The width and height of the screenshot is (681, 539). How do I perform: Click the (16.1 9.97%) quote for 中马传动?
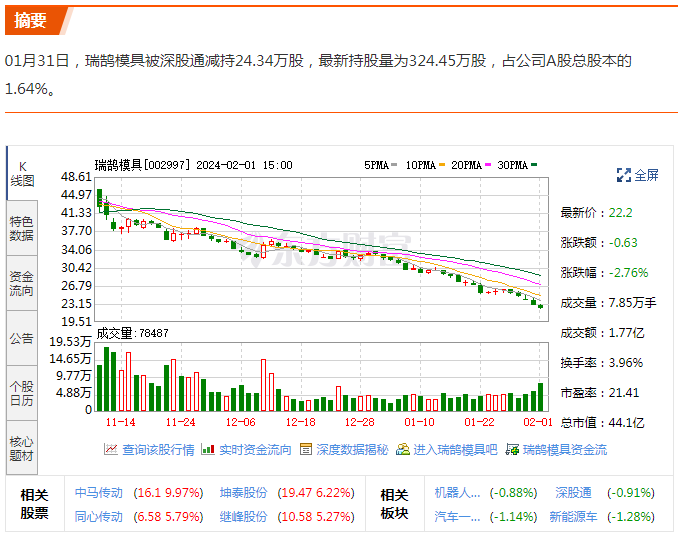pyautogui.click(x=168, y=493)
